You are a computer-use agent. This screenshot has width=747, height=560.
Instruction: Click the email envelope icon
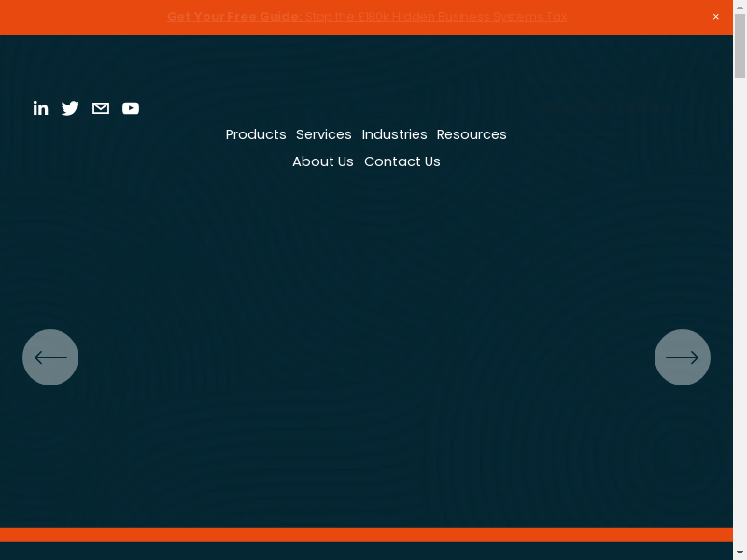coord(101,108)
